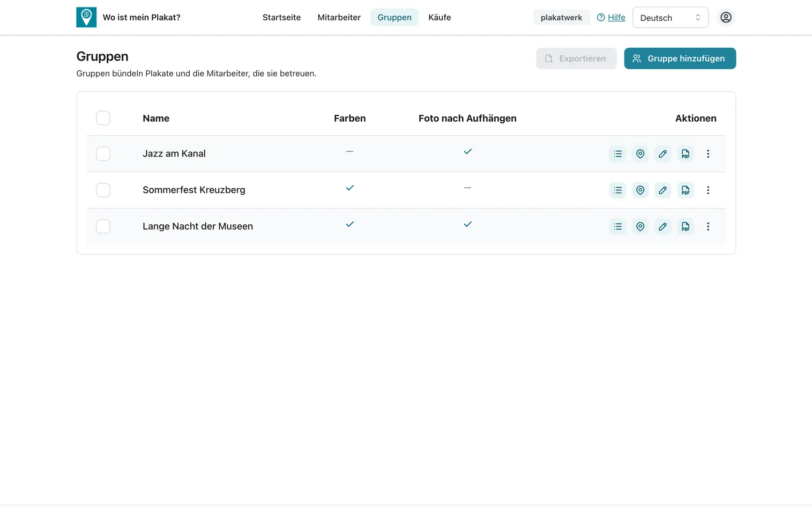Open list view for Jazz am Kanal
Viewport: 812px width, 508px height.
tap(617, 154)
